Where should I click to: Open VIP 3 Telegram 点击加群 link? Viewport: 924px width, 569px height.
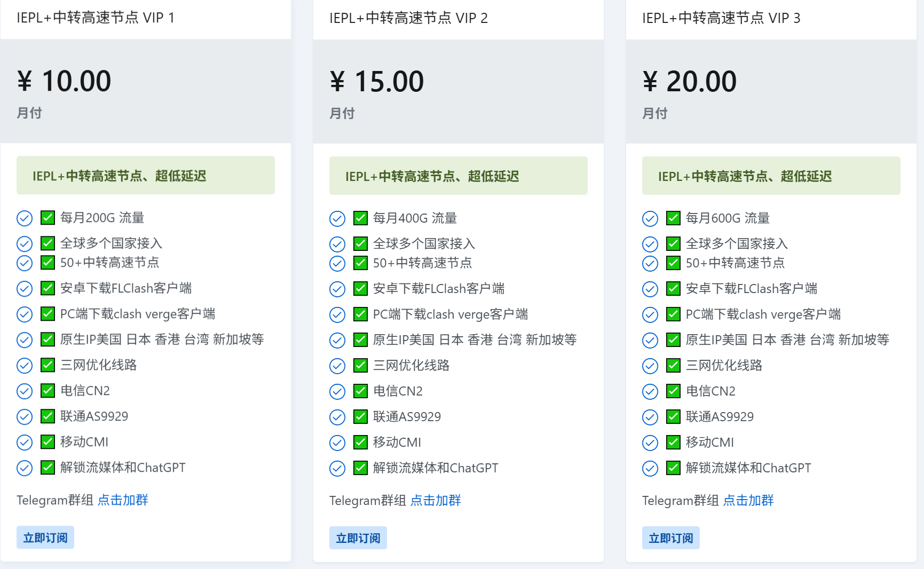(x=748, y=501)
